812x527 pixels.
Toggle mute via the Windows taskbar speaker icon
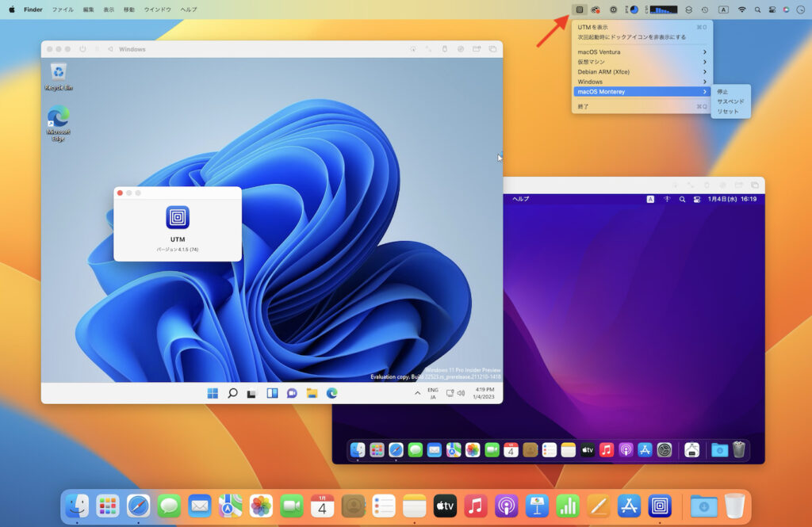click(462, 392)
